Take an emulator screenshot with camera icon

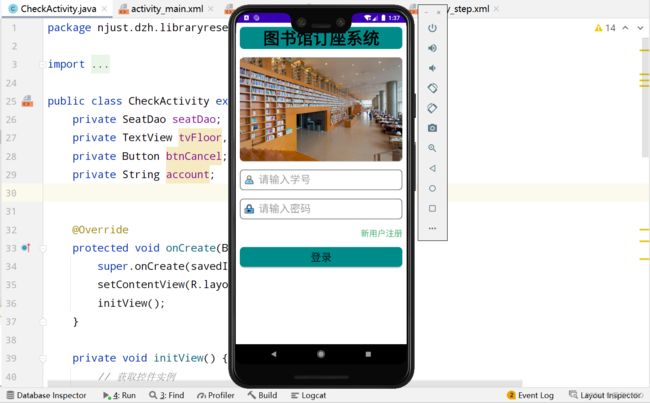click(432, 128)
